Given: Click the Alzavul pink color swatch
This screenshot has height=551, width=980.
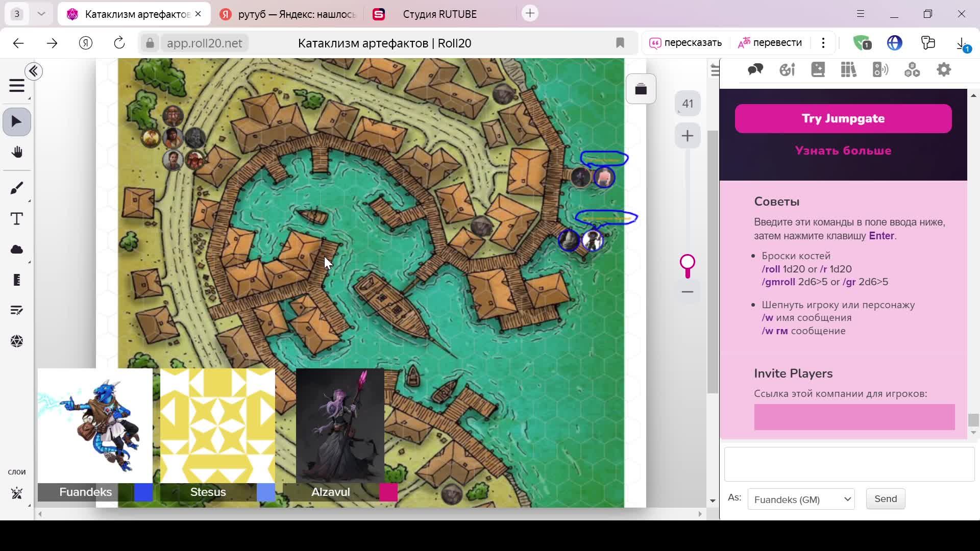Looking at the screenshot, I should 389,492.
